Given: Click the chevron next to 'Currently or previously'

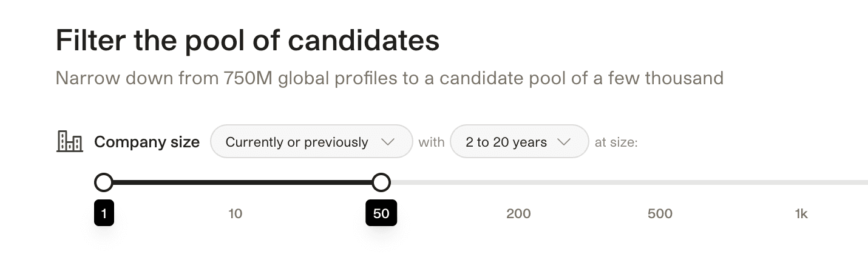Looking at the screenshot, I should click(x=387, y=142).
